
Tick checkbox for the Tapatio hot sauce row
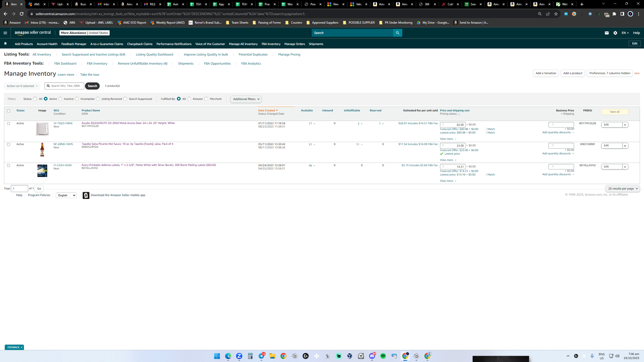(x=9, y=145)
